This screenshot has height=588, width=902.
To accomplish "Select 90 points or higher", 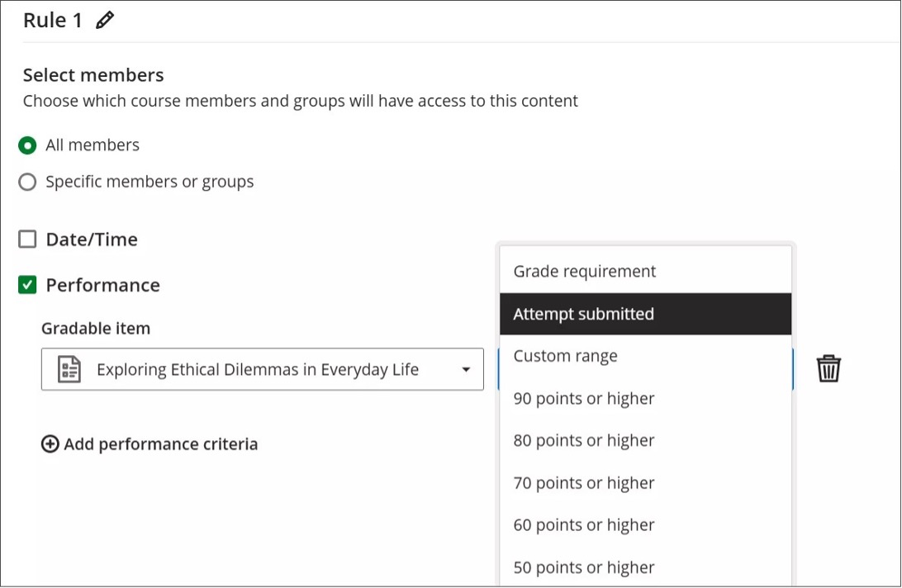I will (582, 398).
